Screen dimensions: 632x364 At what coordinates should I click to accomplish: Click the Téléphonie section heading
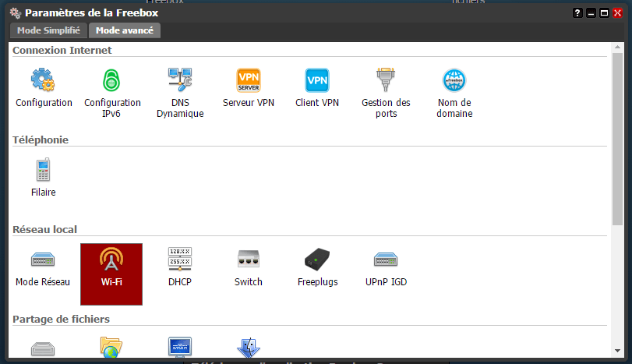(41, 140)
